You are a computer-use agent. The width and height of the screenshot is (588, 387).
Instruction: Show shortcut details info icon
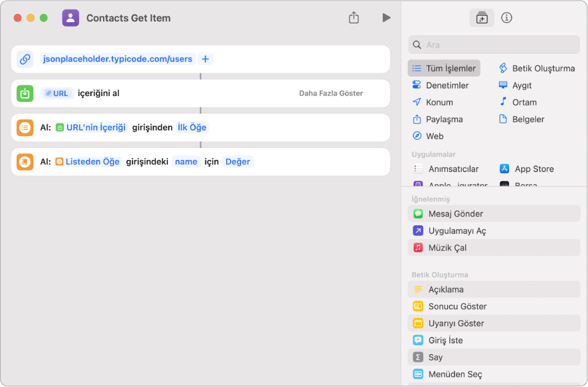point(507,18)
